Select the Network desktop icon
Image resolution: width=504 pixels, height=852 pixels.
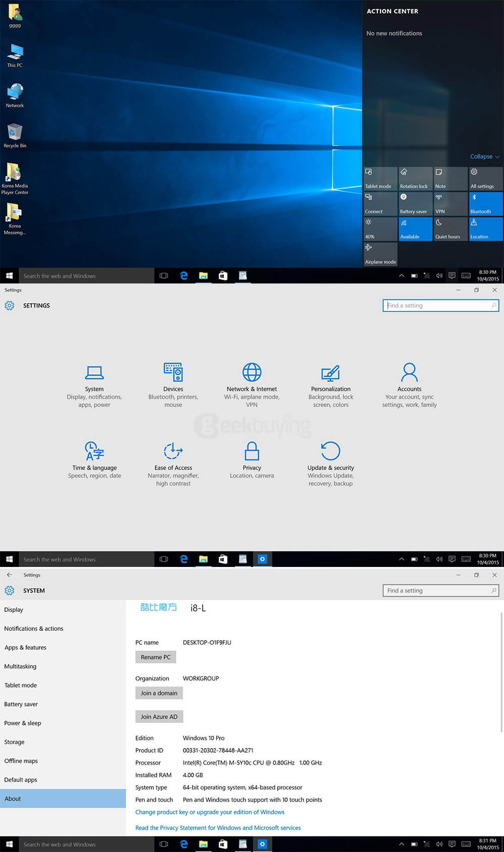pyautogui.click(x=15, y=96)
